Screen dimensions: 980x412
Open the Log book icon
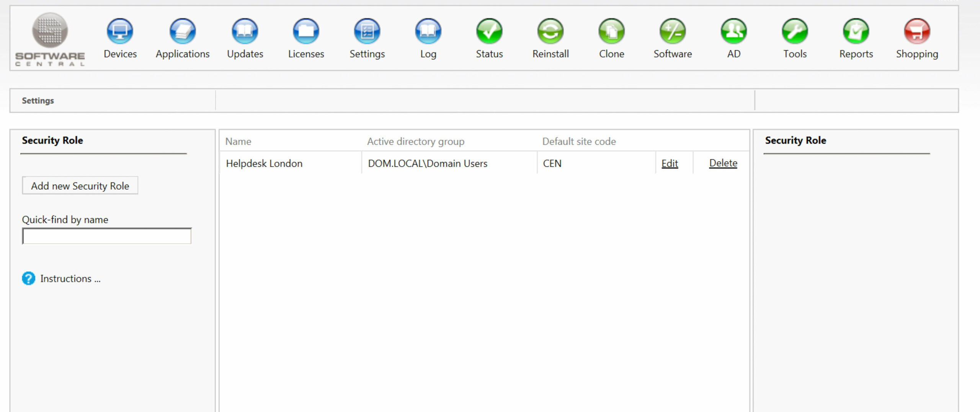tap(428, 31)
